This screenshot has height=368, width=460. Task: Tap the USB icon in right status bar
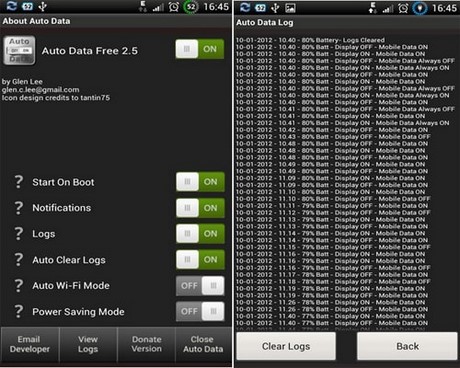click(x=275, y=8)
